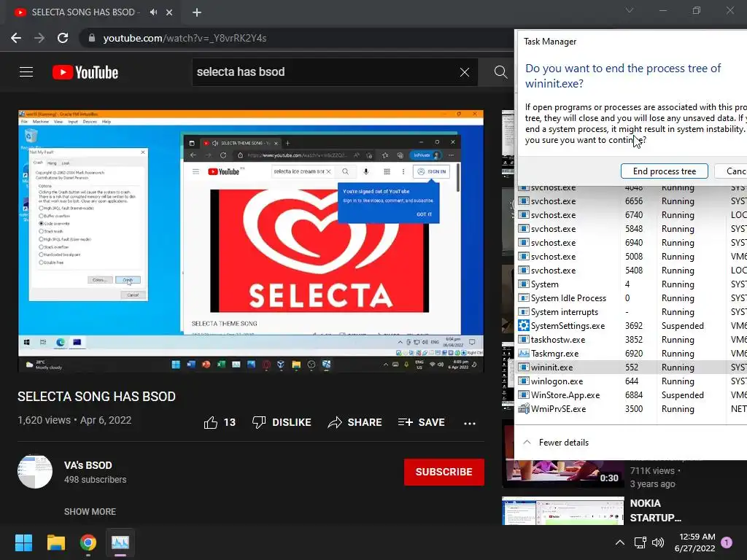
Task: Expand the description with SHOW MORE
Action: [x=90, y=511]
